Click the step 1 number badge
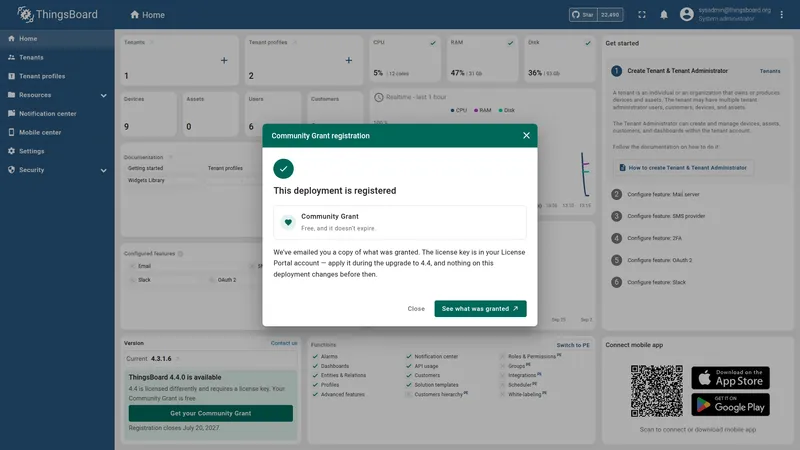This screenshot has height=450, width=800. [x=616, y=71]
